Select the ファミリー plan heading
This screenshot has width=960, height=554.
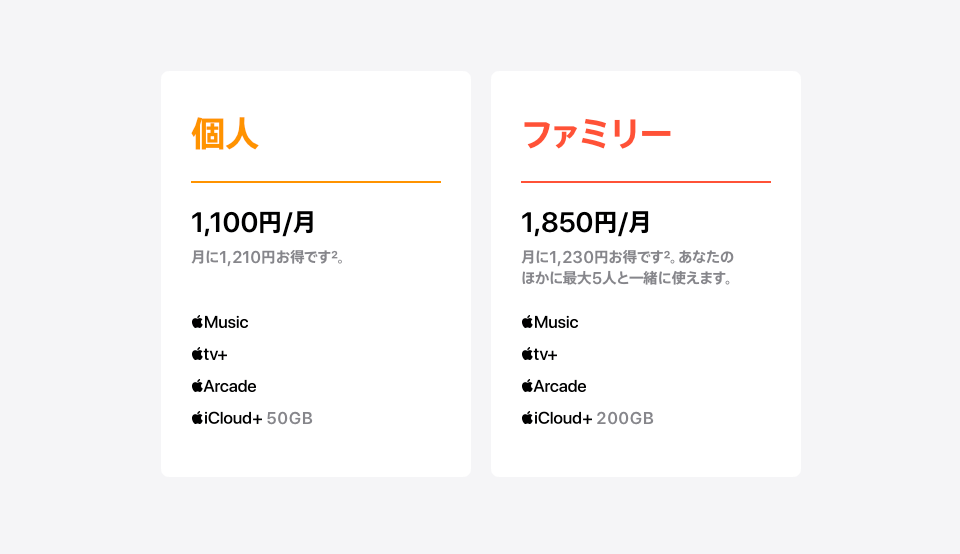[596, 134]
